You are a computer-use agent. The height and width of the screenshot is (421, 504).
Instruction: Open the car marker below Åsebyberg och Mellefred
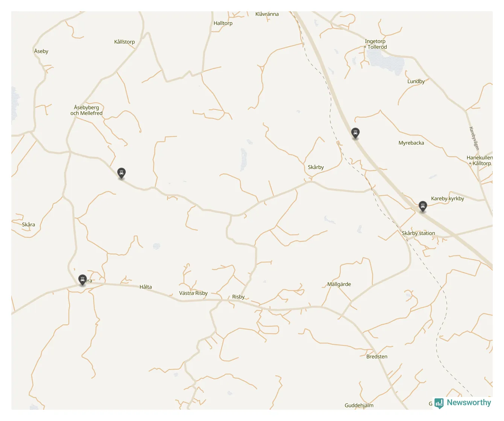click(x=121, y=173)
